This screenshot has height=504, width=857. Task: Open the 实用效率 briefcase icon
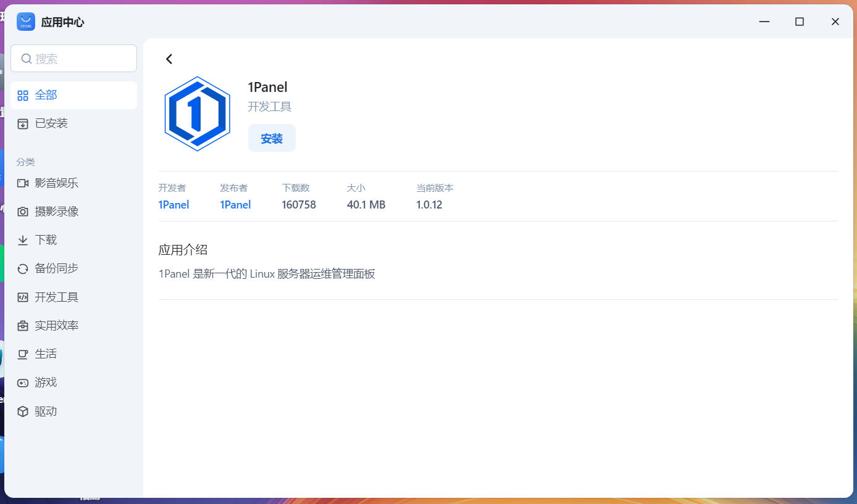coord(23,326)
